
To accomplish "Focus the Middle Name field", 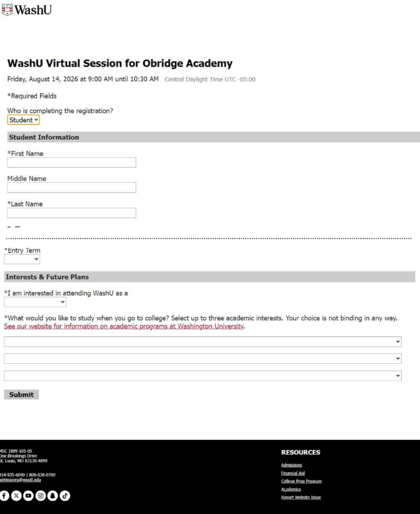I will coord(71,187).
